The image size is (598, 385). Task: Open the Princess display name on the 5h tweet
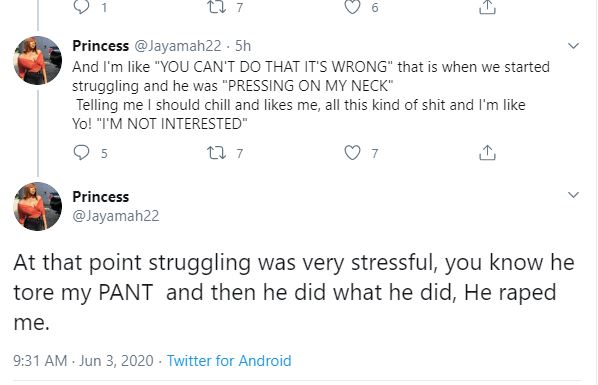pos(101,46)
